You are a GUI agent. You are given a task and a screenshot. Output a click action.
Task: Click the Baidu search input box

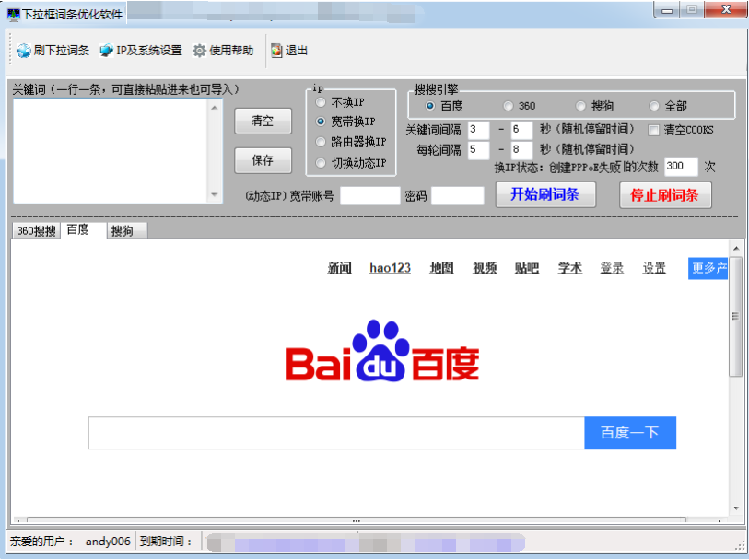click(336, 433)
